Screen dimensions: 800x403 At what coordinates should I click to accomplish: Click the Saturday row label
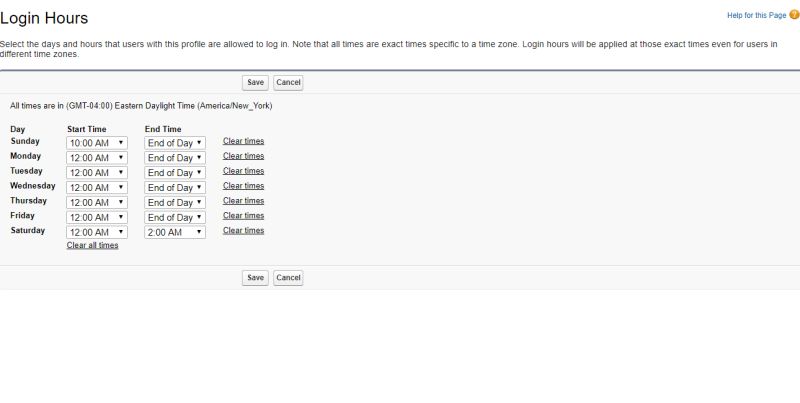(x=28, y=231)
